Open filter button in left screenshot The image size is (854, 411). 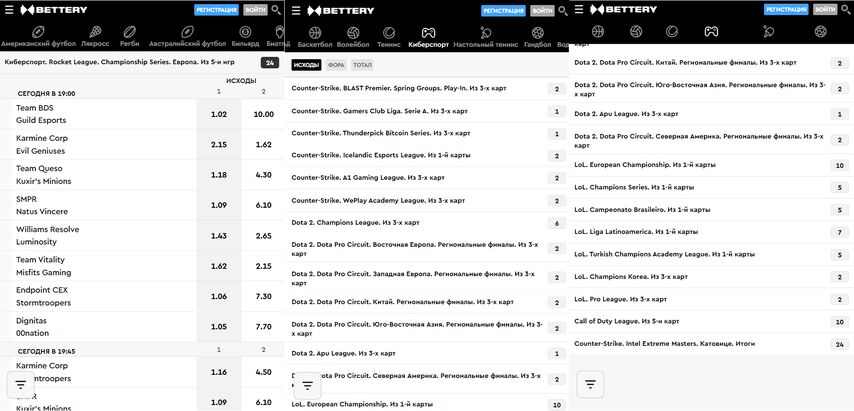pos(21,384)
